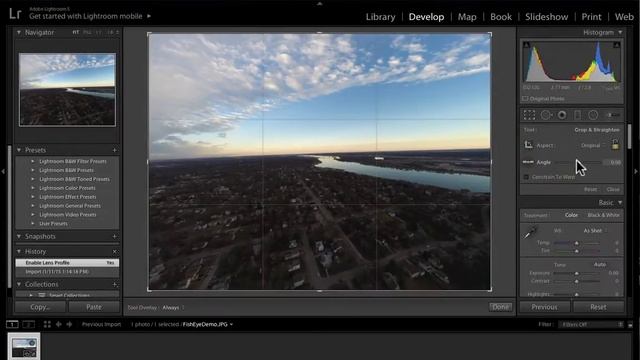The height and width of the screenshot is (360, 640).
Task: Select the Red Eye Correction tool
Action: (562, 115)
